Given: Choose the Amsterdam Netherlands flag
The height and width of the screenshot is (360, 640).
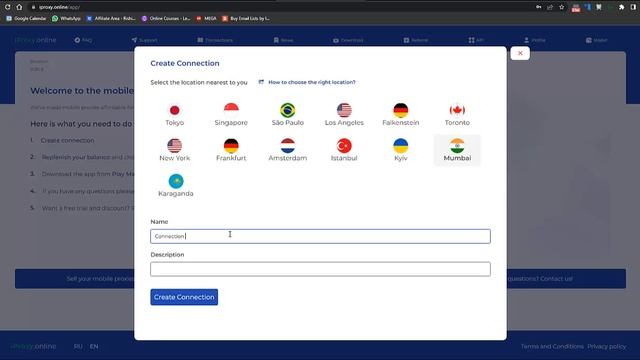Looking at the screenshot, I should point(288,146).
